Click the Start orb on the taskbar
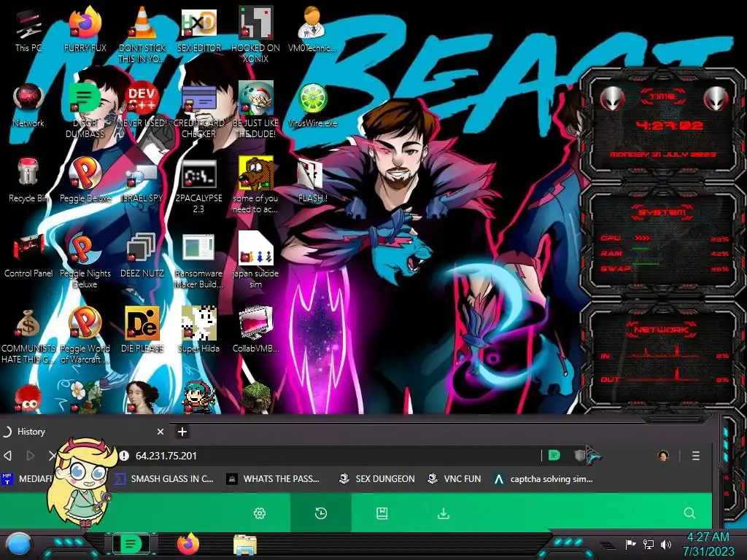This screenshot has width=747, height=560. click(x=19, y=545)
